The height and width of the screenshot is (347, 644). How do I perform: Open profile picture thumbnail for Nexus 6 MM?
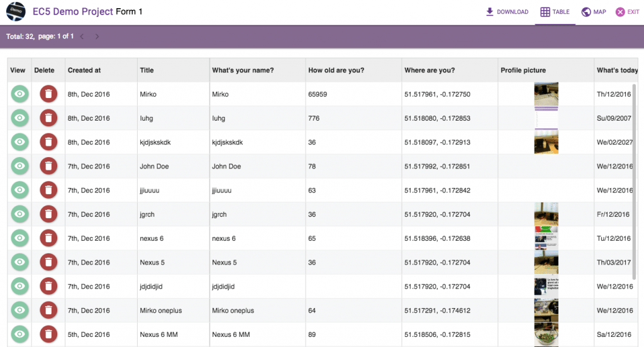[546, 334]
